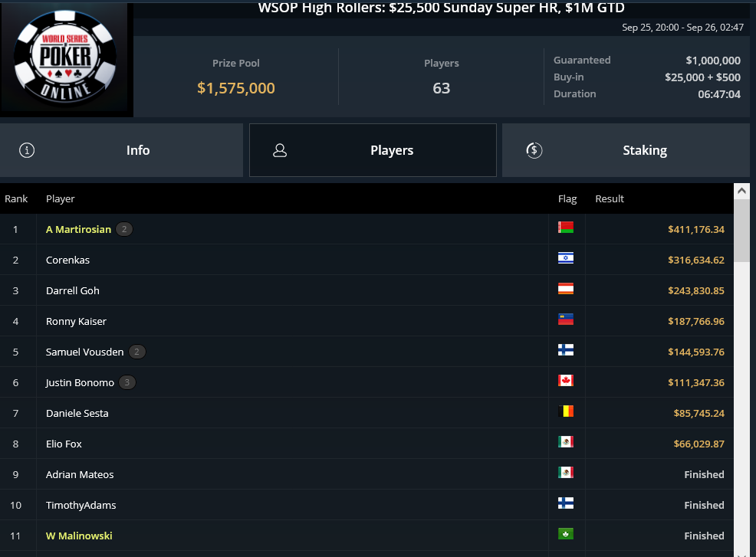The image size is (756, 557).
Task: Click the vertical scrollbar thumb
Action: click(741, 231)
